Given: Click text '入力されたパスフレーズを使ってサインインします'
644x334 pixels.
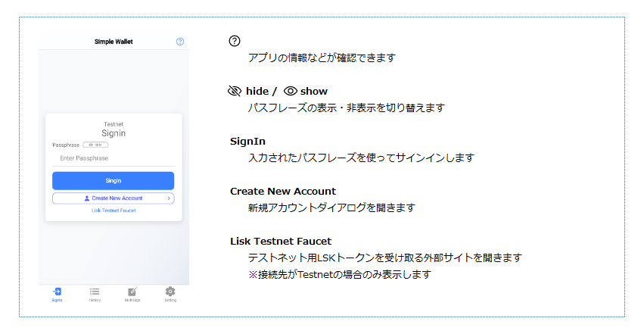Looking at the screenshot, I should [x=361, y=158].
